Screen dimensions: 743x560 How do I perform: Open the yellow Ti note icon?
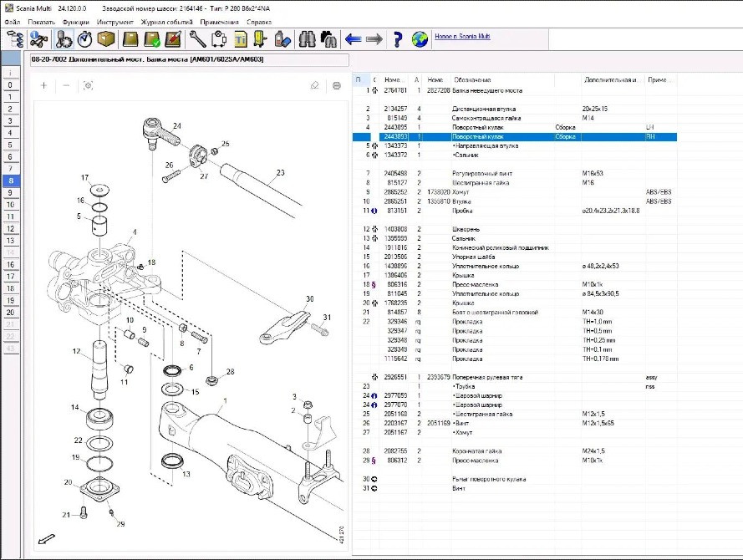pos(241,38)
